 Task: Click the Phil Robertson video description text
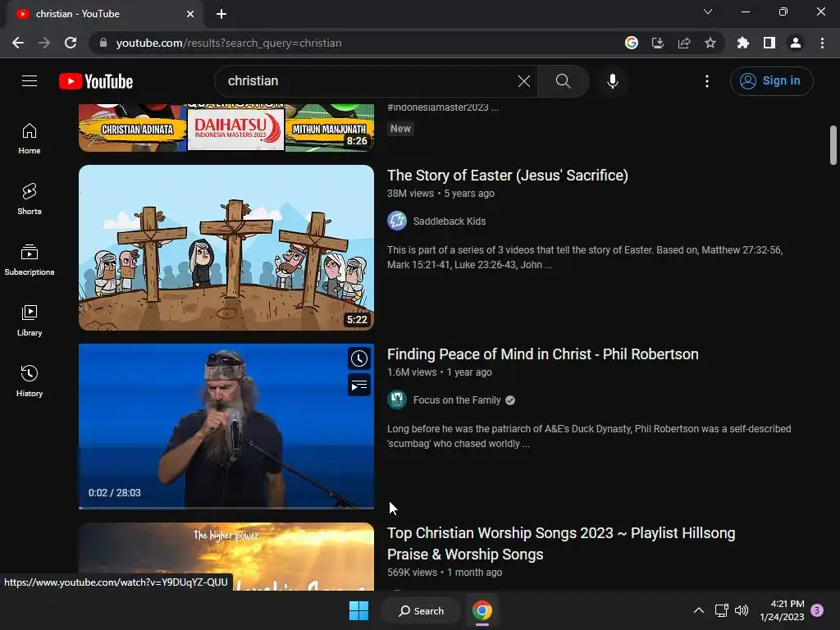(x=589, y=436)
